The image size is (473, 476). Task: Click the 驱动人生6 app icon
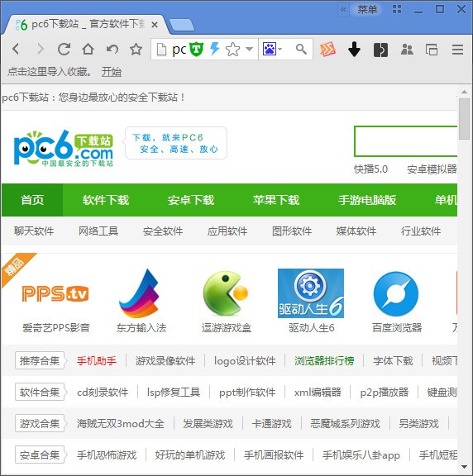pyautogui.click(x=311, y=293)
